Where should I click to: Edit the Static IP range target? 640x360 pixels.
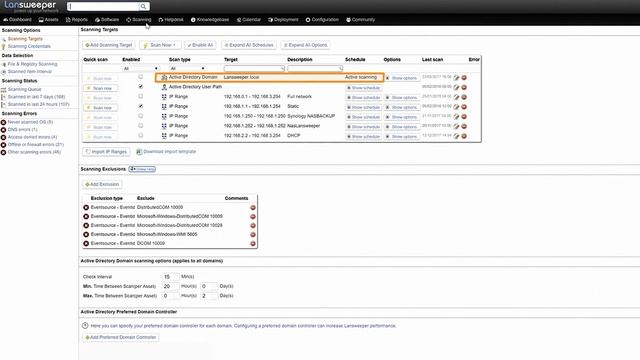tap(456, 107)
